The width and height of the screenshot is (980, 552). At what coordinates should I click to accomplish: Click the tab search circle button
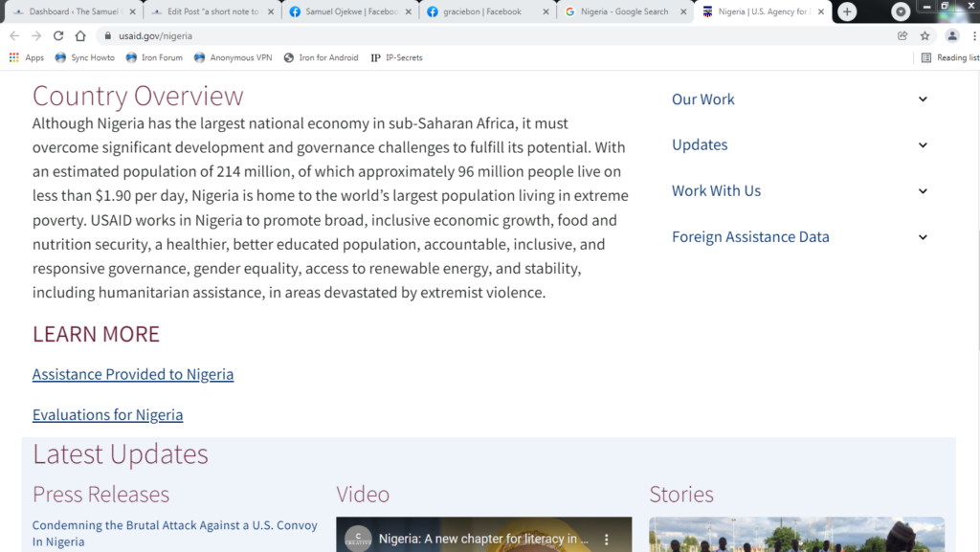901,11
